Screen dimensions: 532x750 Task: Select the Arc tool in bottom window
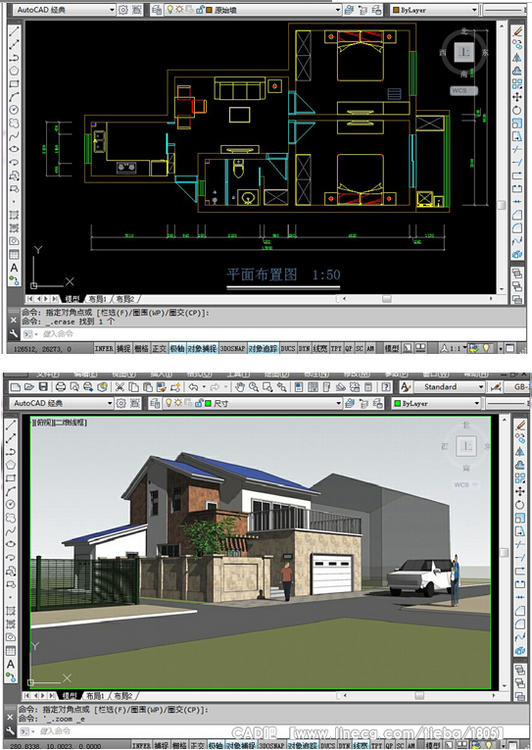click(11, 491)
